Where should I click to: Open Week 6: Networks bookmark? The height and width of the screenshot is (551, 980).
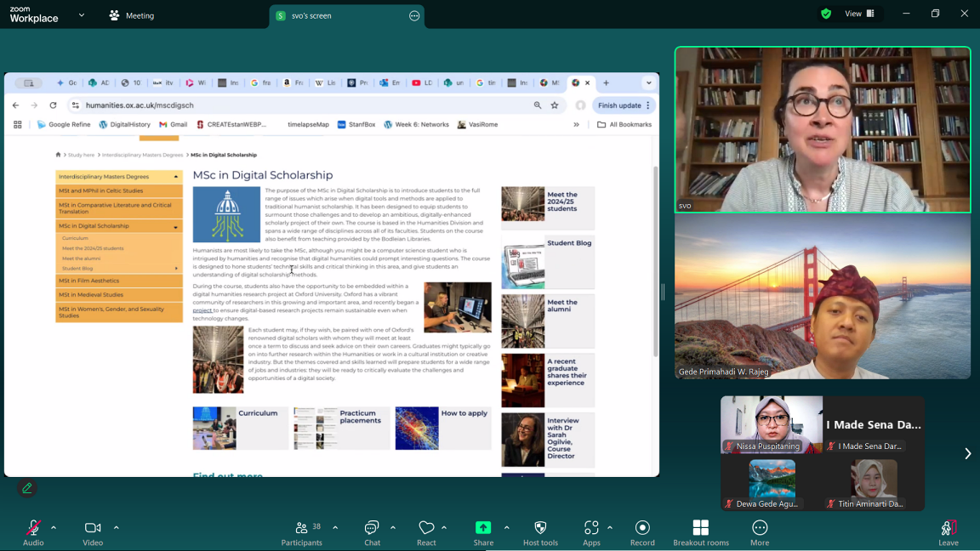(x=416, y=125)
